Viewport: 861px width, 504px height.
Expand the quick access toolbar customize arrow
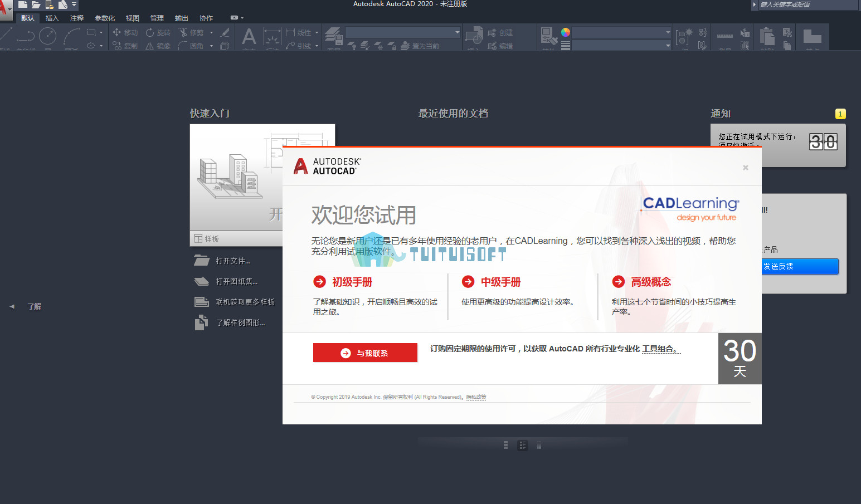[74, 4]
